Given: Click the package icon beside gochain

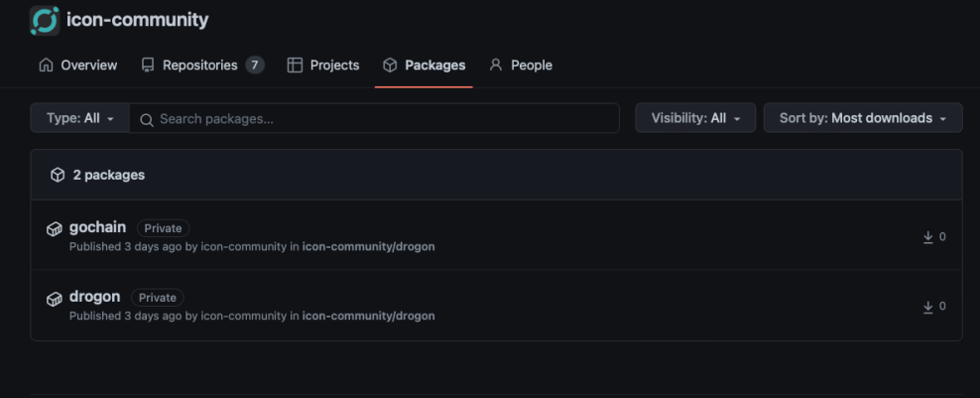Looking at the screenshot, I should coord(55,229).
